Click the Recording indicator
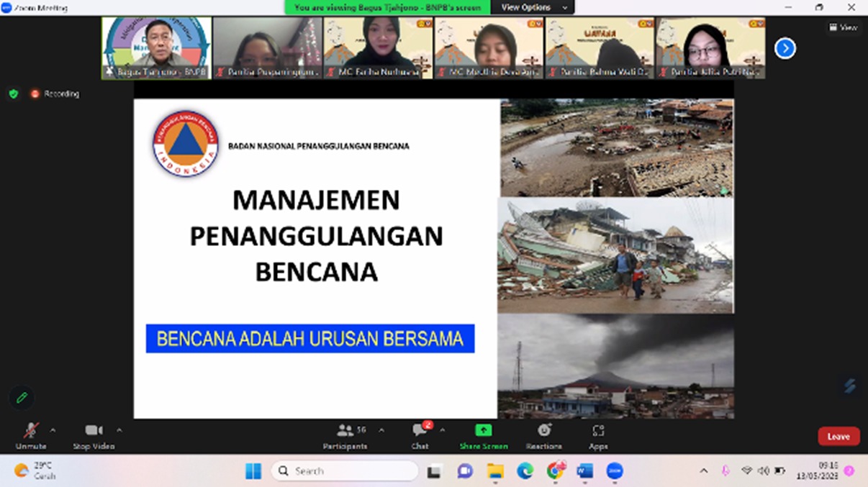Screen dimensions: 868x487 pos(55,94)
